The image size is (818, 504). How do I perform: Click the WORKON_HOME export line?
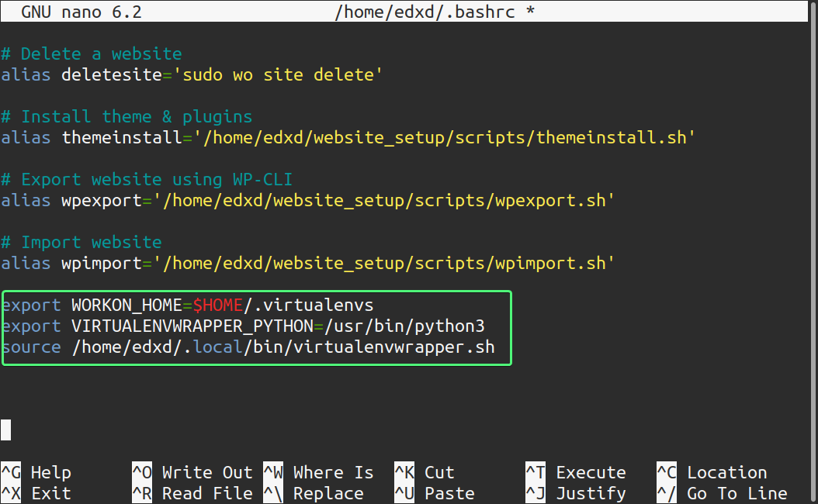pos(187,305)
